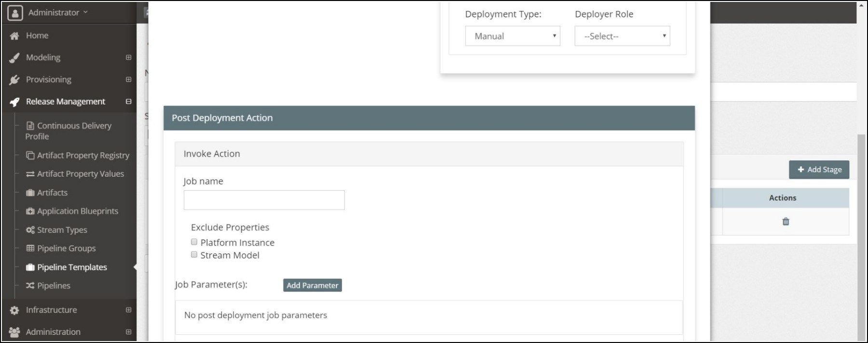
Task: Click the Modeling brush icon
Action: point(14,58)
